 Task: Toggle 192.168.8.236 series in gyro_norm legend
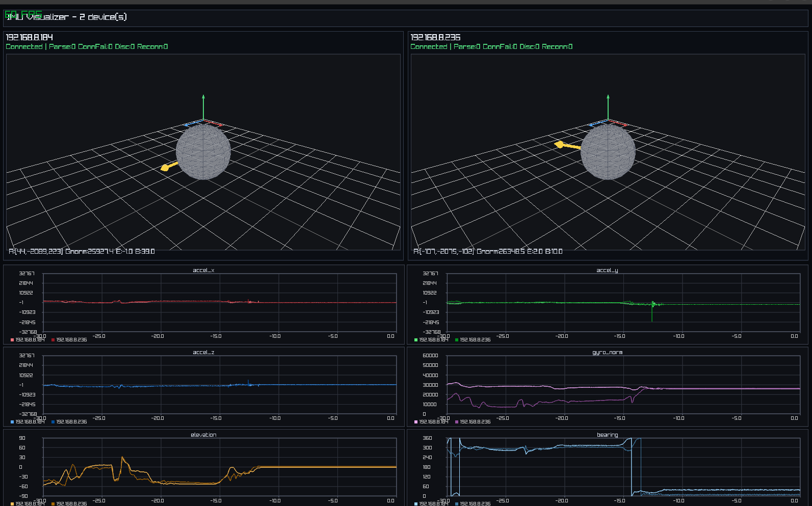[x=472, y=422]
